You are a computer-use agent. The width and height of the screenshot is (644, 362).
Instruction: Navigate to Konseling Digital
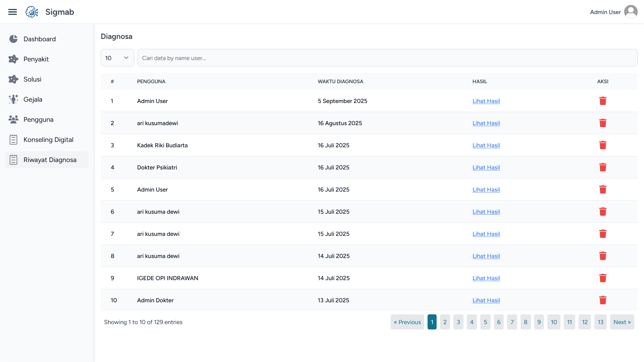48,140
